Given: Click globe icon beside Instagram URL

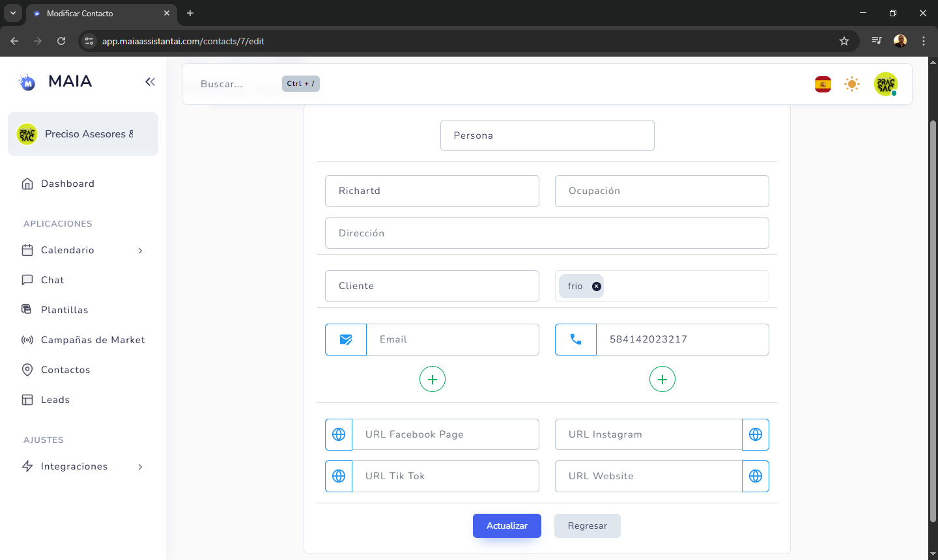Looking at the screenshot, I should [756, 434].
